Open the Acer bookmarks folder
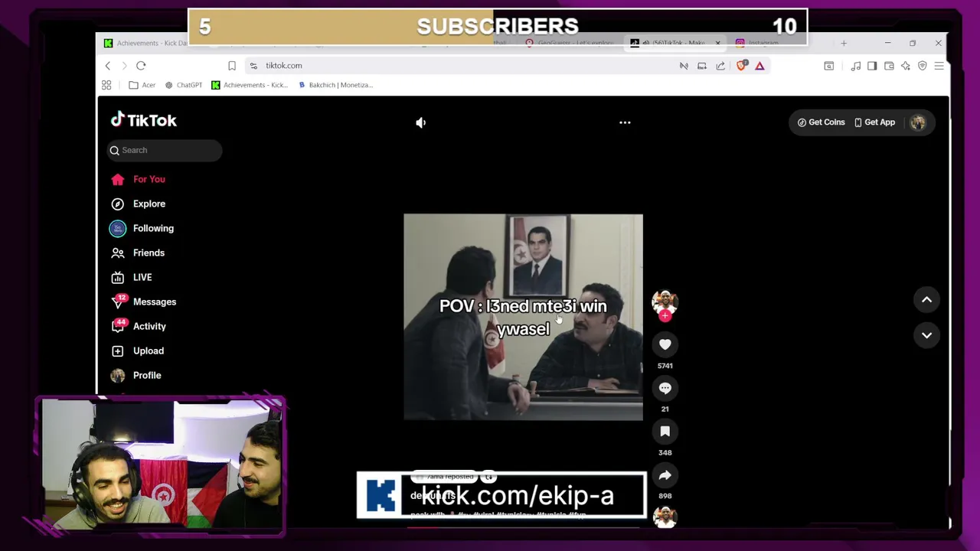This screenshot has width=980, height=551. click(142, 85)
